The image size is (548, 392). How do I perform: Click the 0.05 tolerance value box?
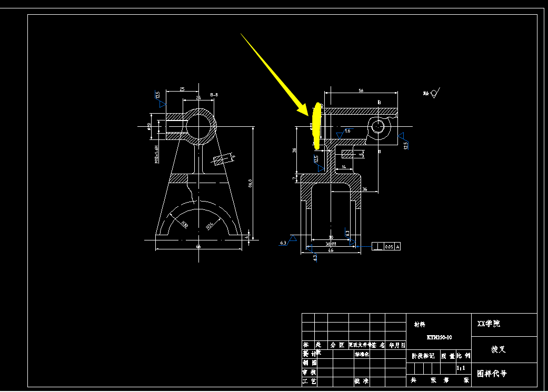click(x=389, y=247)
